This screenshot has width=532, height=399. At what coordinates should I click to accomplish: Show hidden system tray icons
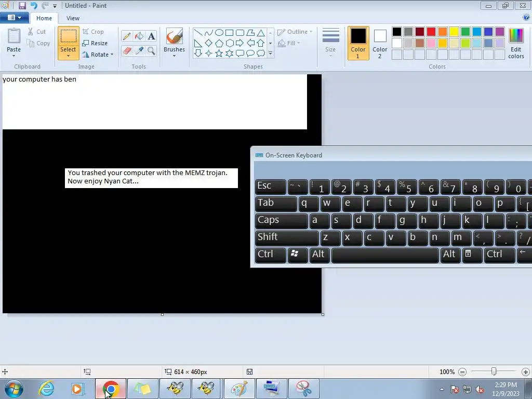(x=442, y=389)
